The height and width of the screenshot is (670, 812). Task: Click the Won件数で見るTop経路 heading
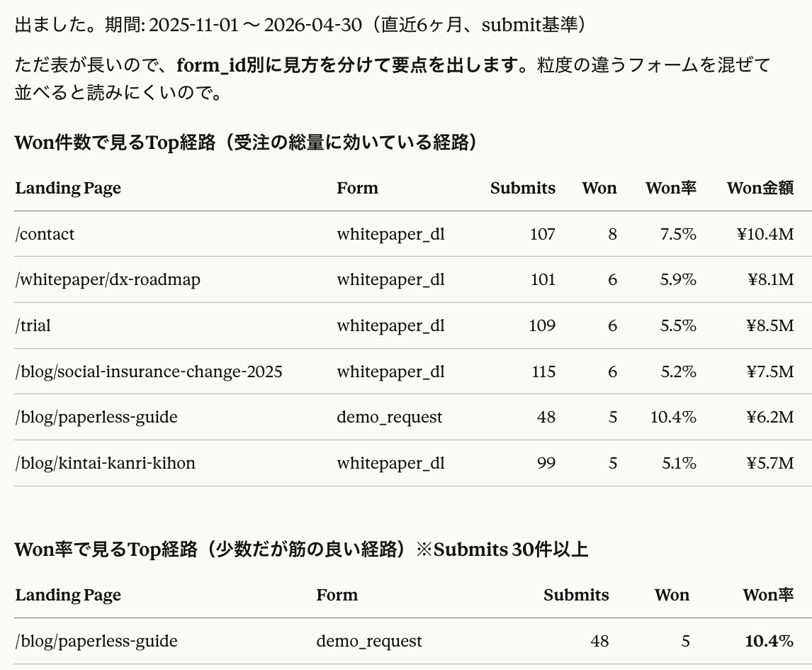246,142
